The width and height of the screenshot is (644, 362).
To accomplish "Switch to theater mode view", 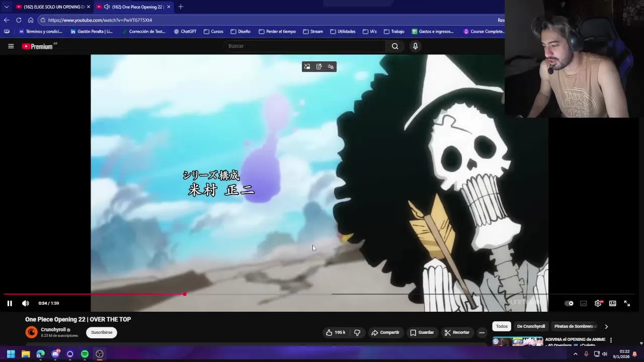I will (612, 303).
